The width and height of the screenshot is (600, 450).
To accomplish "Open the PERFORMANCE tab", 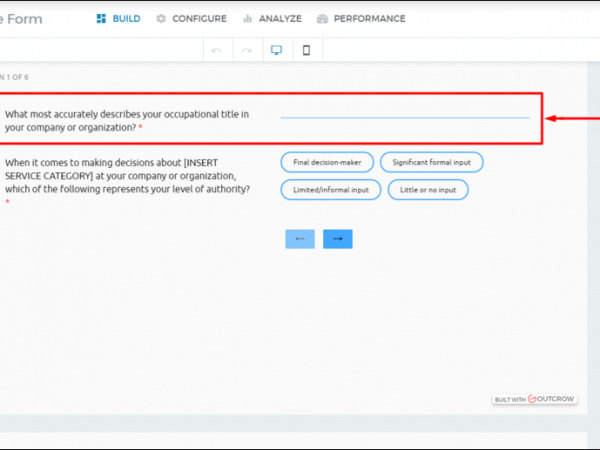I will [x=360, y=18].
